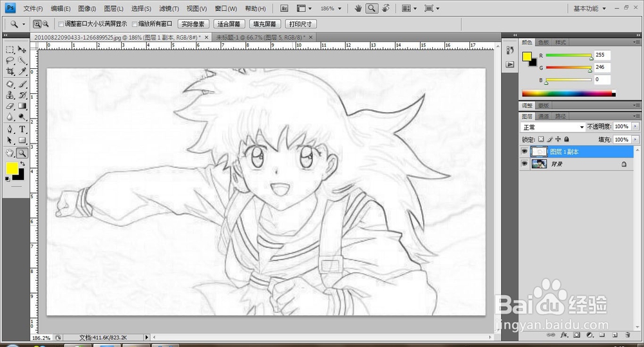Select the Path Selection tool

[10, 140]
